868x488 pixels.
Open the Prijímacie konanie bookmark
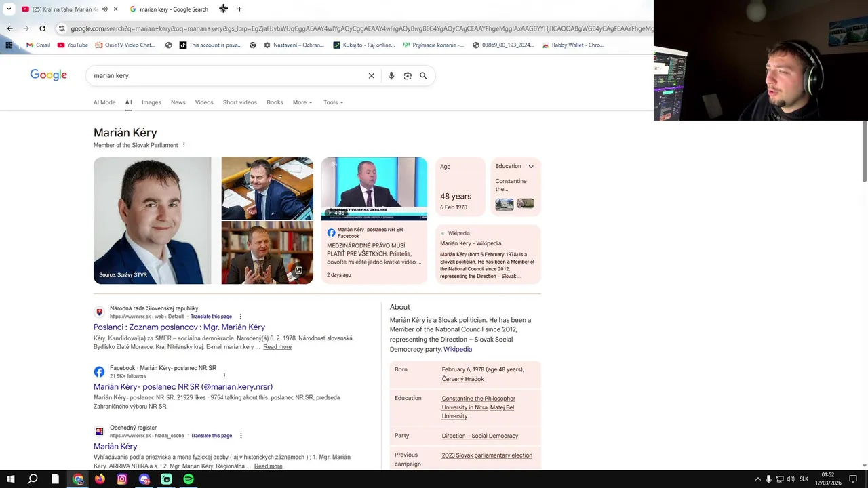coord(433,45)
